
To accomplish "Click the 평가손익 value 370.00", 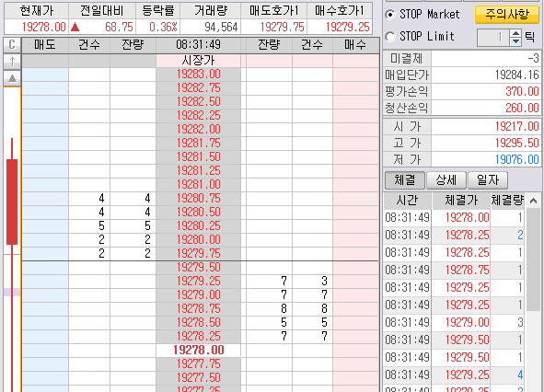I will pyautogui.click(x=522, y=92).
